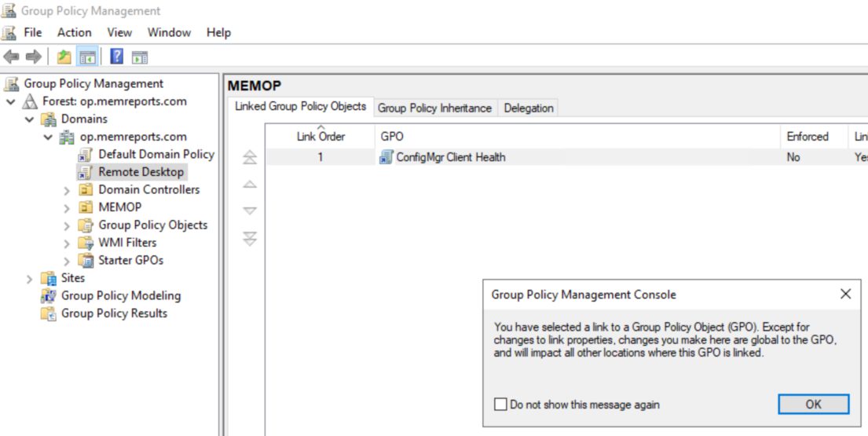Check Do not show this message again
868x436 pixels.
[x=500, y=405]
